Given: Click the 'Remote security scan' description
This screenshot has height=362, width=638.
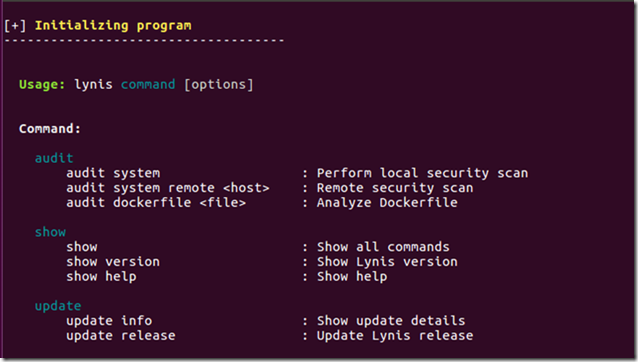Looking at the screenshot, I should click(x=395, y=188).
